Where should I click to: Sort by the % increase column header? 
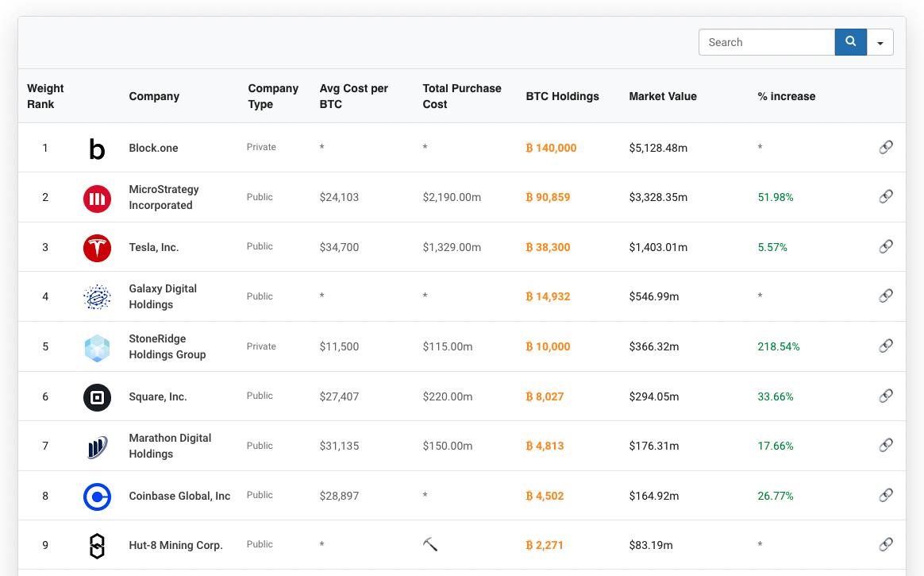[x=787, y=96]
